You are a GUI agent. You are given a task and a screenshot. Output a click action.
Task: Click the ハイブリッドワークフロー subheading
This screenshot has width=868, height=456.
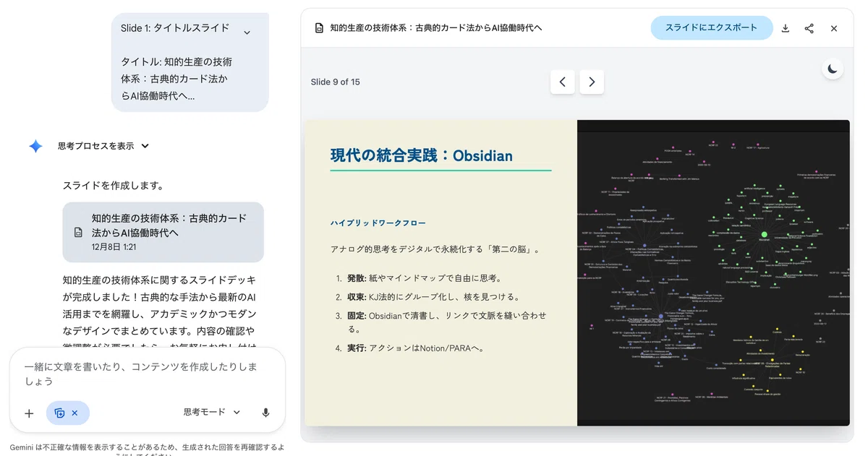[378, 223]
